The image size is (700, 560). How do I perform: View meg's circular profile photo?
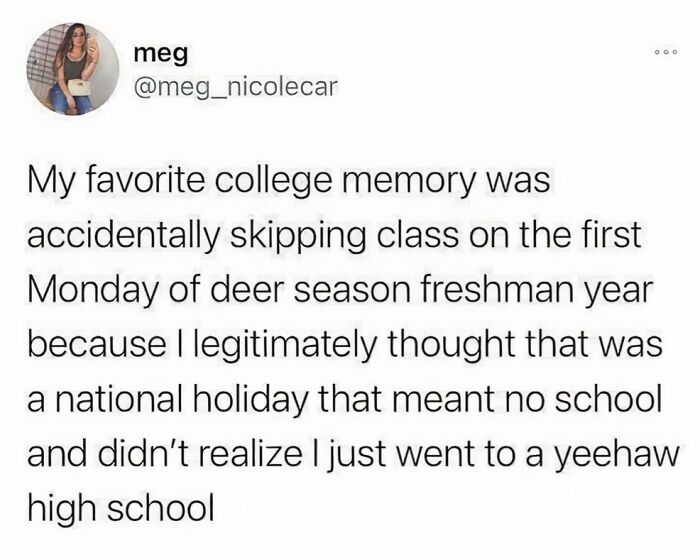(73, 69)
